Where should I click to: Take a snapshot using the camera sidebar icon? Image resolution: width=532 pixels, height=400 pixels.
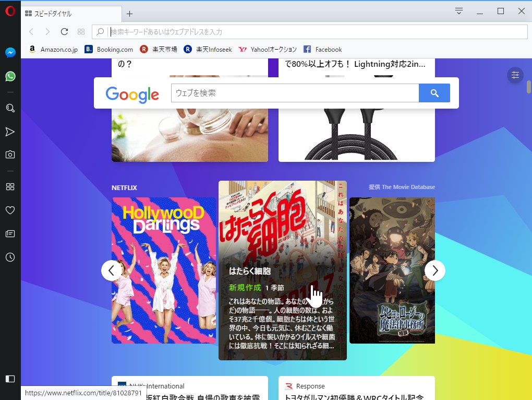[10, 154]
